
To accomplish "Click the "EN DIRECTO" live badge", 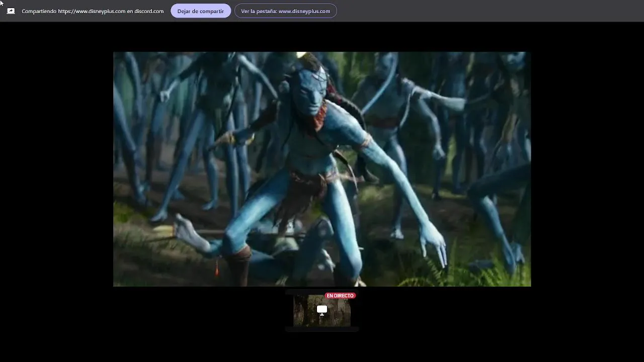I will click(340, 296).
